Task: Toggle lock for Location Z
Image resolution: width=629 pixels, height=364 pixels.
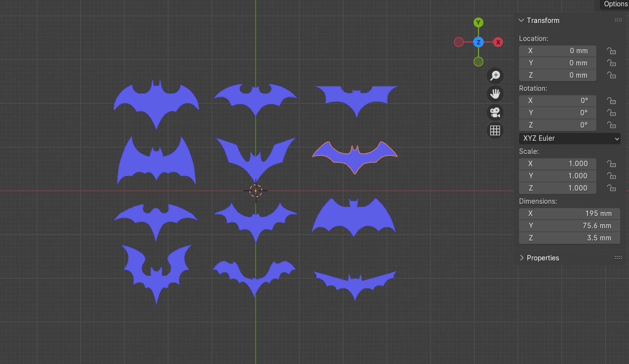Action: (x=611, y=75)
